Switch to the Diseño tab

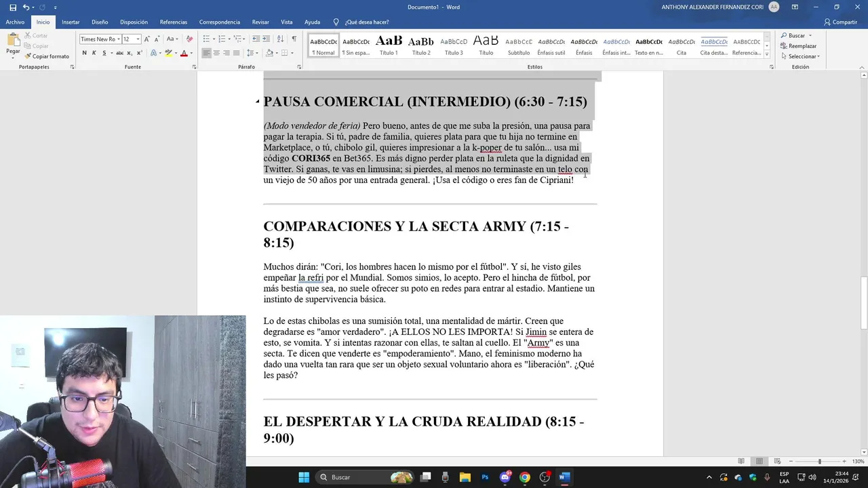[100, 22]
